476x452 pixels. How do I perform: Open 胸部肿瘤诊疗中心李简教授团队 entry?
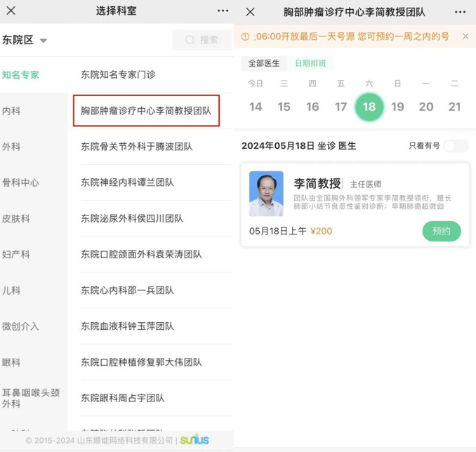click(146, 111)
